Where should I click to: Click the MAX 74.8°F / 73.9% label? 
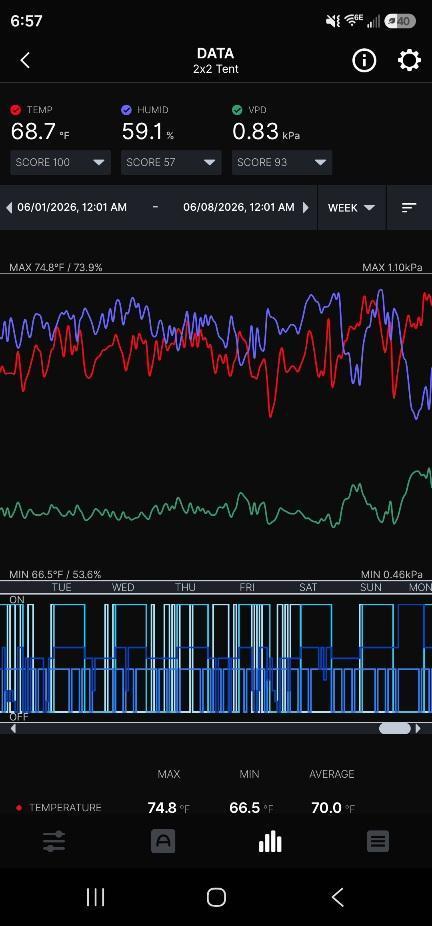(x=56, y=268)
